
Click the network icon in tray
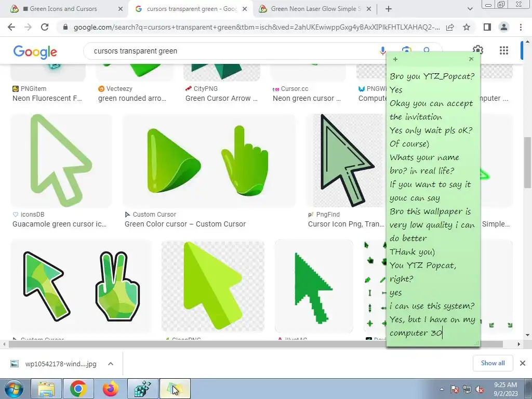(x=467, y=390)
